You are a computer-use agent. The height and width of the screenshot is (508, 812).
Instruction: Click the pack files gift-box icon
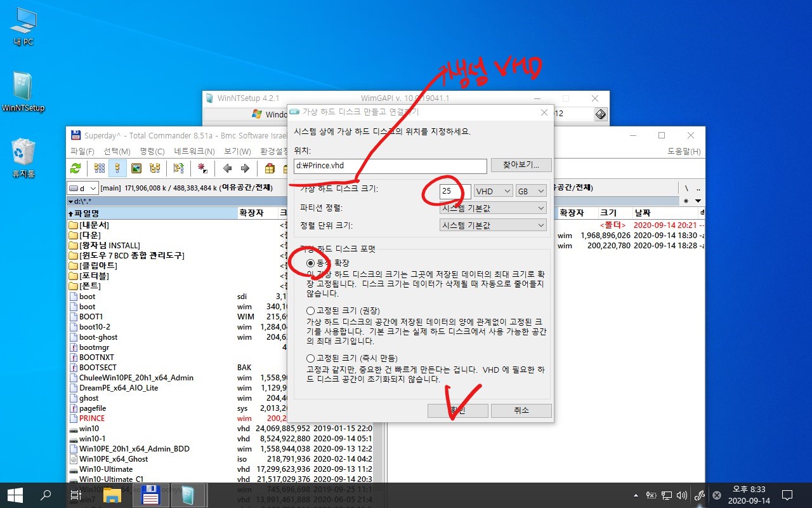[x=270, y=168]
